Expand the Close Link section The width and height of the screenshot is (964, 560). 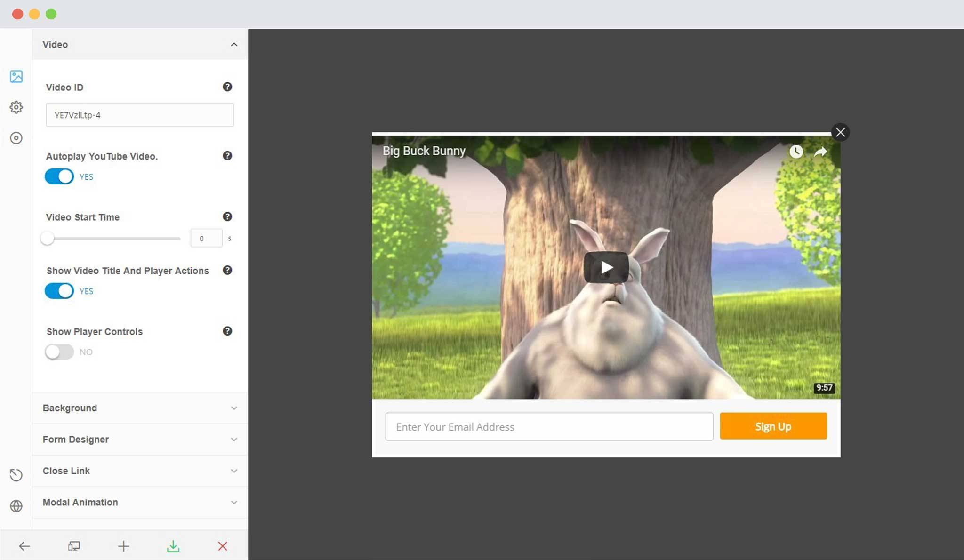click(x=140, y=471)
